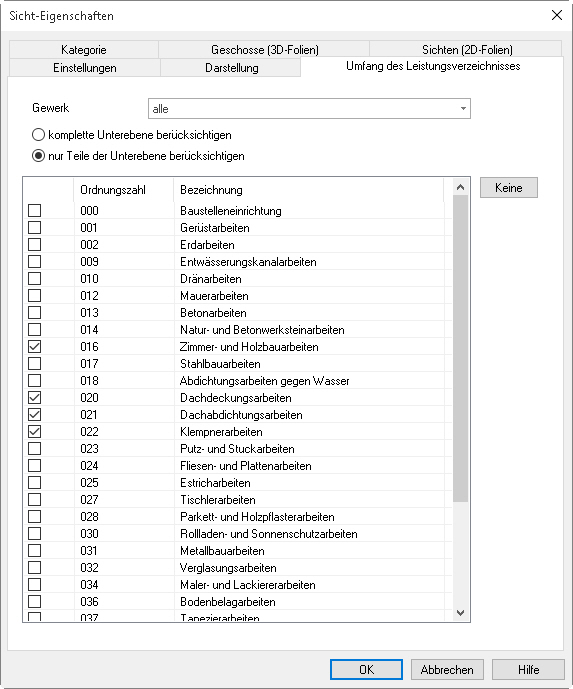Tick the 018 Abdichtungsarbeiten gegen Wasser checkbox

(35, 381)
